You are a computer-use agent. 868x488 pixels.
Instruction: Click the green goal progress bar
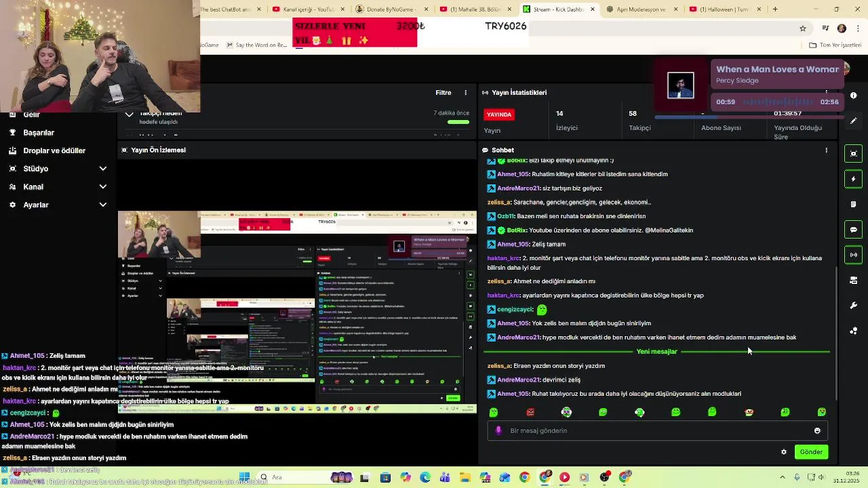point(458,122)
